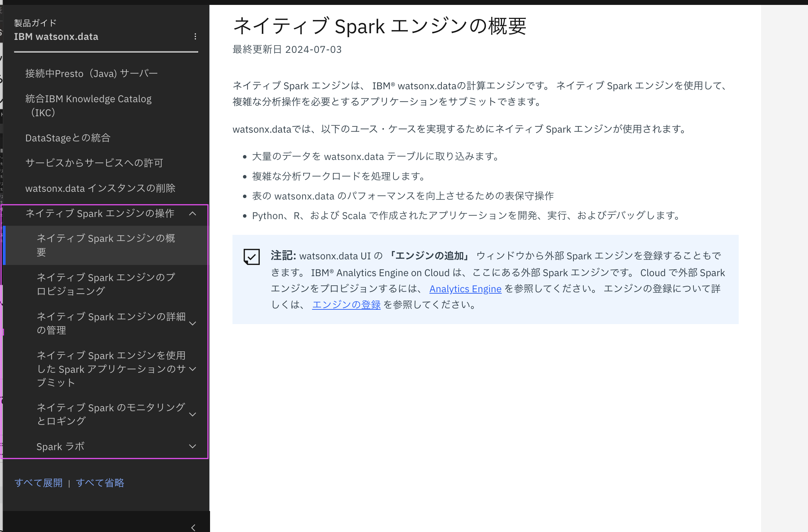Open the product guide kebab menu
Image resolution: width=808 pixels, height=532 pixels.
tap(195, 36)
